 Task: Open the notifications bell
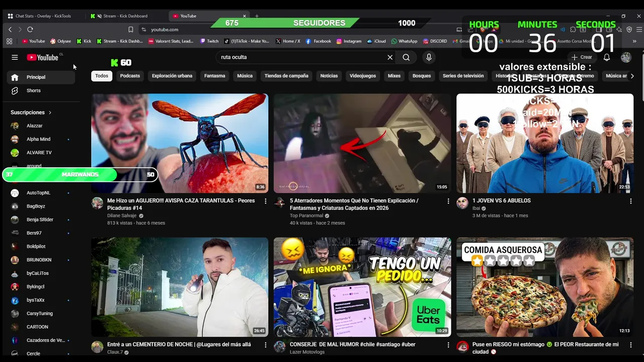click(x=607, y=57)
